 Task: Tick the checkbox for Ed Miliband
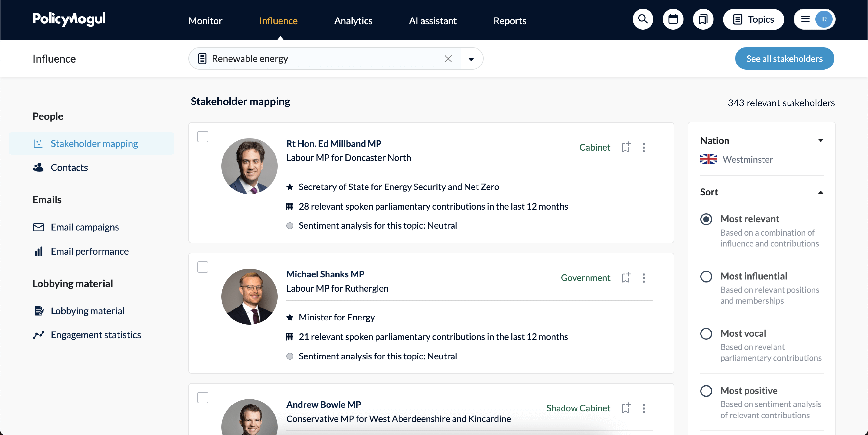[x=203, y=137]
